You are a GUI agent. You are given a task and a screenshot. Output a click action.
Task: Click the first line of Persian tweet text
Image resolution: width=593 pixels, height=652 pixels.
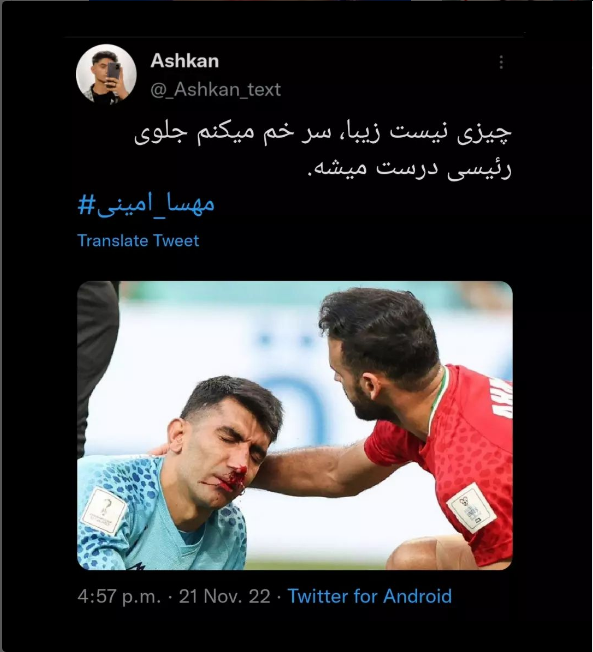[323, 133]
